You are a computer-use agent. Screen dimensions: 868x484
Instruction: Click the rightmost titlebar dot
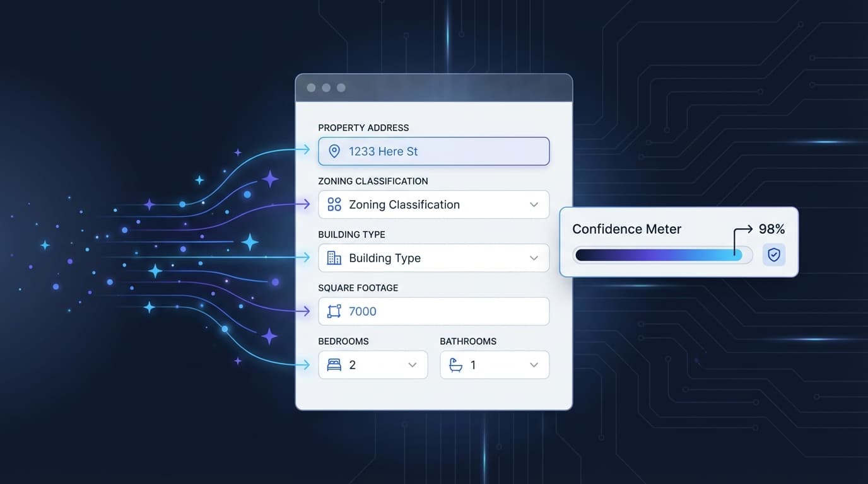pyautogui.click(x=341, y=88)
